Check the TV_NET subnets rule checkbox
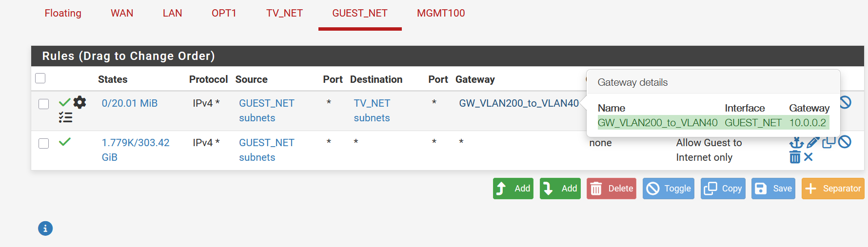The height and width of the screenshot is (247, 868). (x=44, y=104)
